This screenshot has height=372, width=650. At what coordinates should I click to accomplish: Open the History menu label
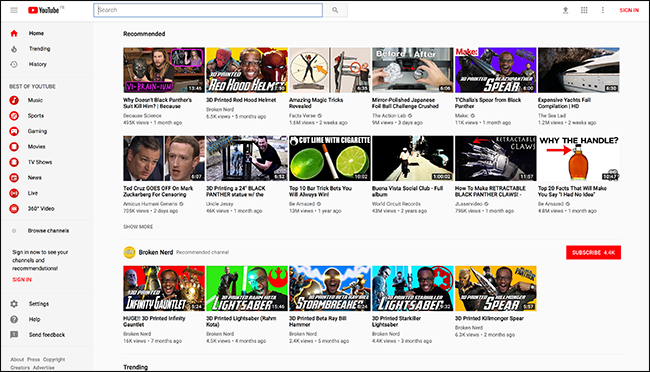point(38,64)
